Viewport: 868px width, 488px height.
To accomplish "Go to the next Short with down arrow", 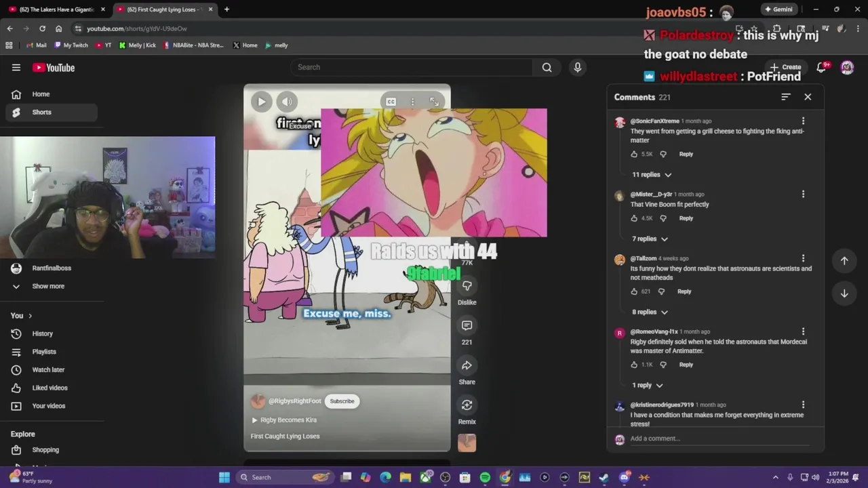I will point(844,293).
